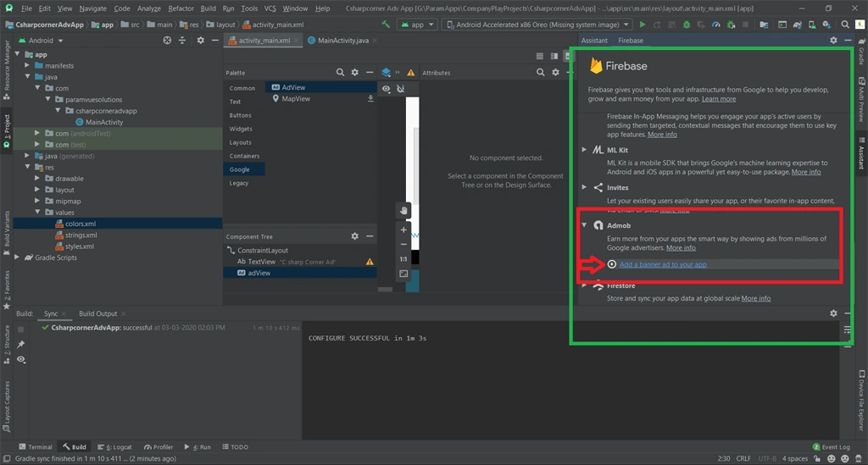Image resolution: width=868 pixels, height=465 pixels.
Task: Collapse the java folder
Action: pyautogui.click(x=27, y=77)
